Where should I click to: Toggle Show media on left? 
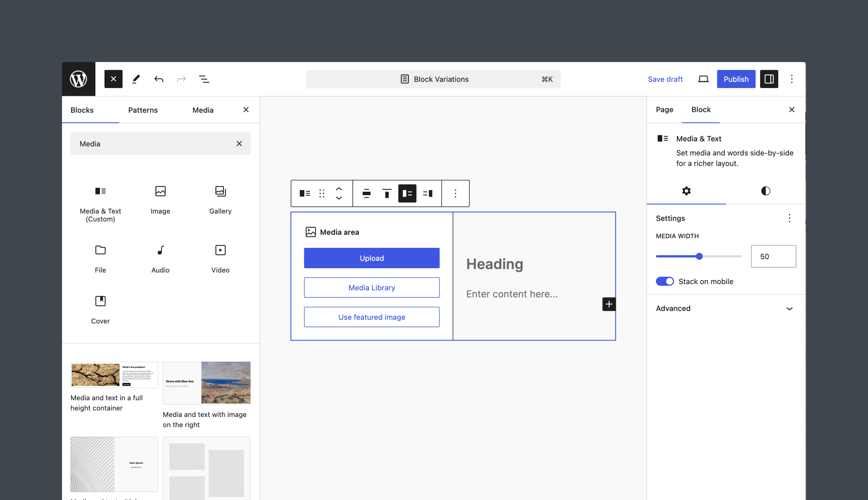click(x=407, y=193)
